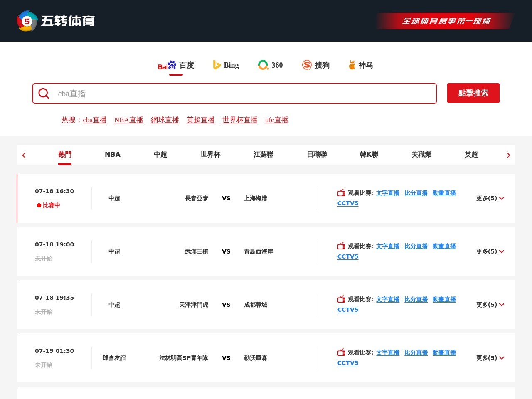Click team name 青島西海岸
This screenshot has height=399, width=532.
point(259,251)
